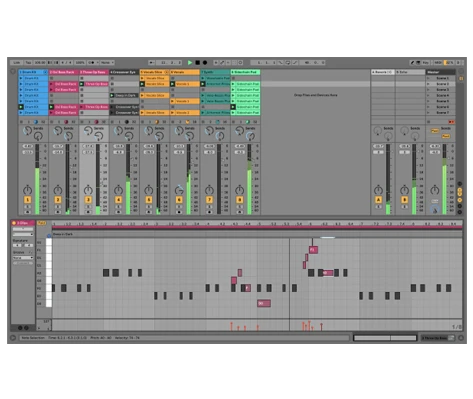Toggle Return A yellow activator button
The height and width of the screenshot is (399, 473).
(378, 200)
